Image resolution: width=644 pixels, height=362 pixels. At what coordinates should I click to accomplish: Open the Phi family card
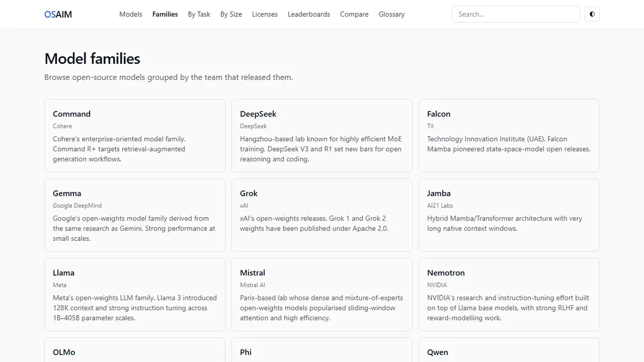point(321,350)
